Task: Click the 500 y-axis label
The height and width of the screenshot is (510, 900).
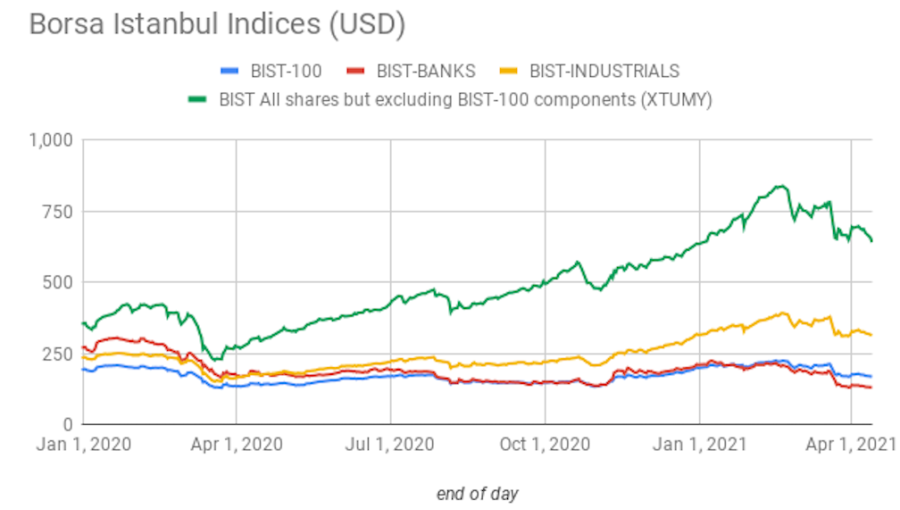Action: point(57,282)
